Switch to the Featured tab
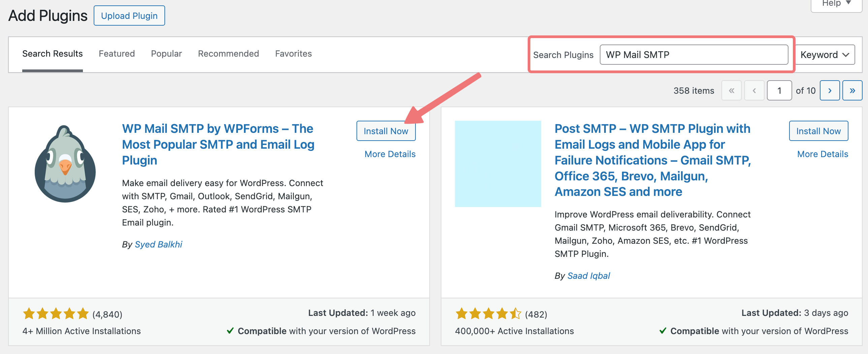Screen dimensions: 868x354 click(x=117, y=54)
